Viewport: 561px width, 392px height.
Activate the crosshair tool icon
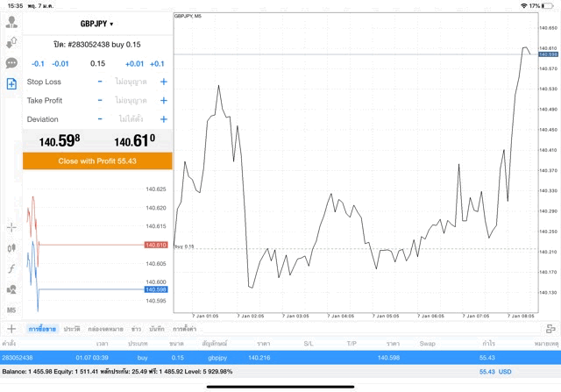pyautogui.click(x=11, y=227)
